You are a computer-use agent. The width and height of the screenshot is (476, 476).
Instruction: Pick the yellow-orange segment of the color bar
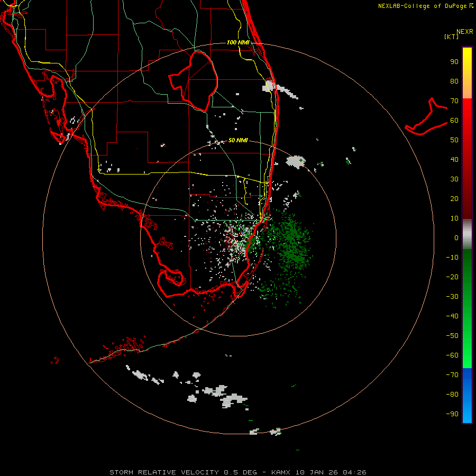pos(467,73)
